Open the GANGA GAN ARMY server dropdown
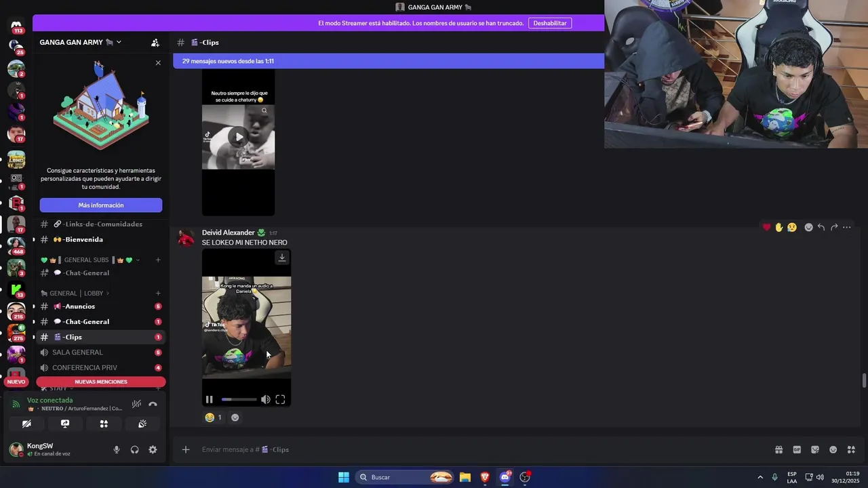The image size is (868, 488). click(80, 42)
